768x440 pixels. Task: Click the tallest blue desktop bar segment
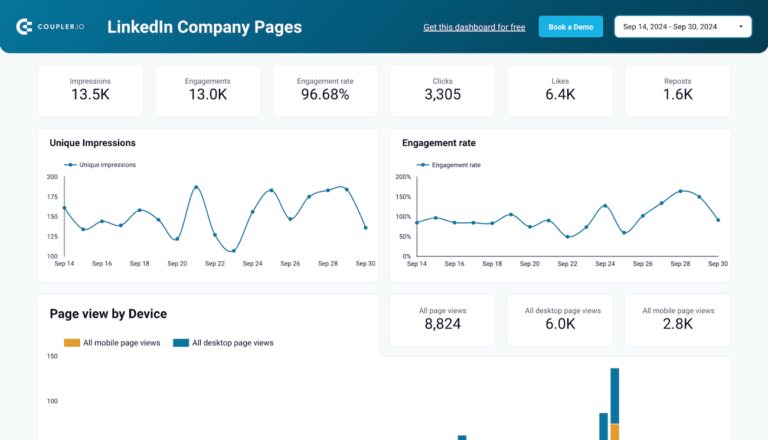tap(615, 396)
